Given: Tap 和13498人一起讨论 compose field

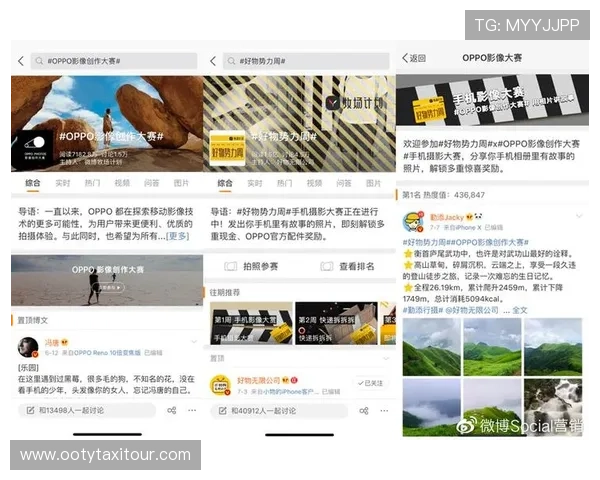Looking at the screenshot, I should 87,410.
